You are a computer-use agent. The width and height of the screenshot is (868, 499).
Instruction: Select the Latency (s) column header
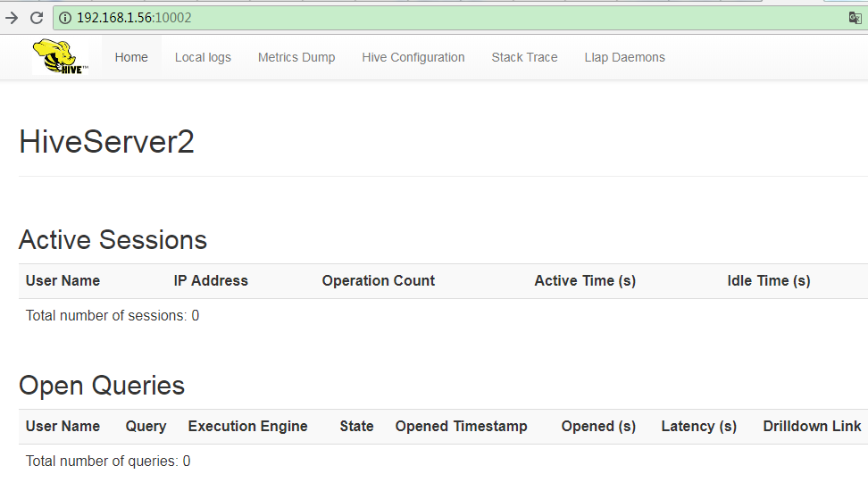[698, 426]
